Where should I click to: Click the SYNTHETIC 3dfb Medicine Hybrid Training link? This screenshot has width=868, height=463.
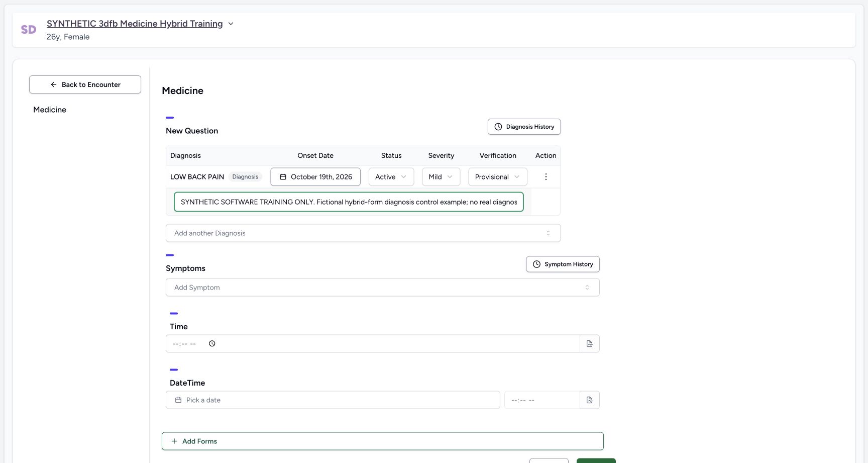pyautogui.click(x=135, y=24)
